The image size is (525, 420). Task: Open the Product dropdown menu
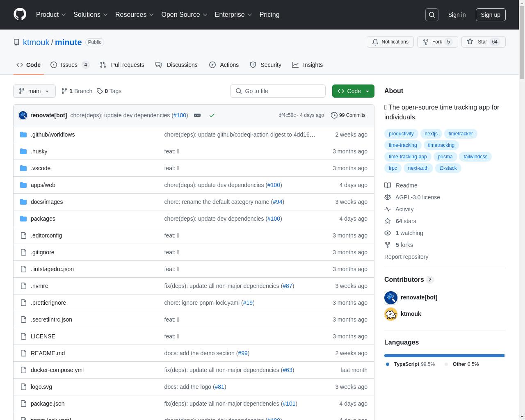point(51,15)
